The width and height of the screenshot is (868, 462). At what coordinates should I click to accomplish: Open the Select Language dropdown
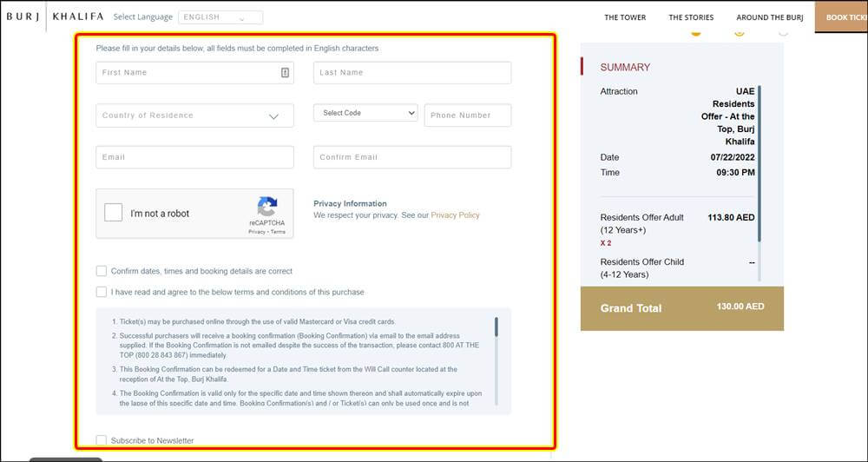click(220, 17)
